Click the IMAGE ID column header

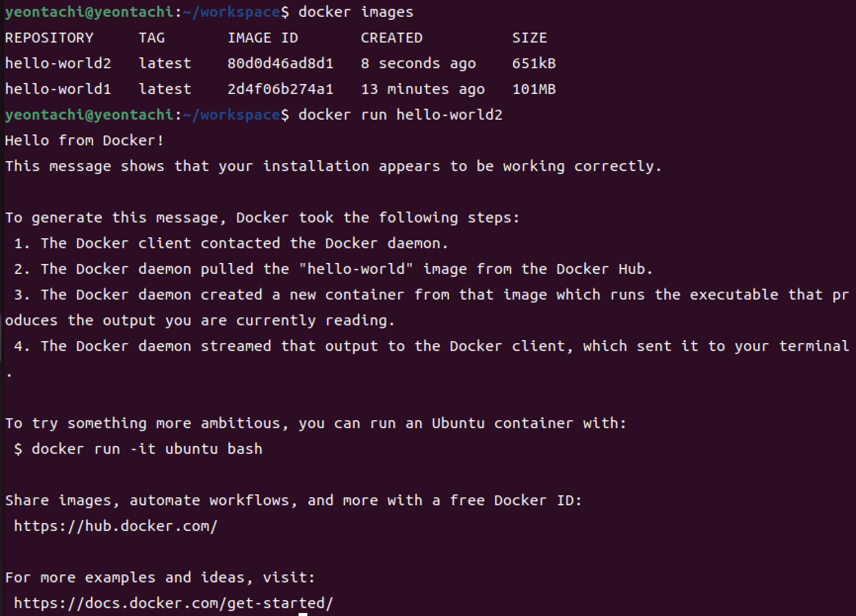click(262, 38)
